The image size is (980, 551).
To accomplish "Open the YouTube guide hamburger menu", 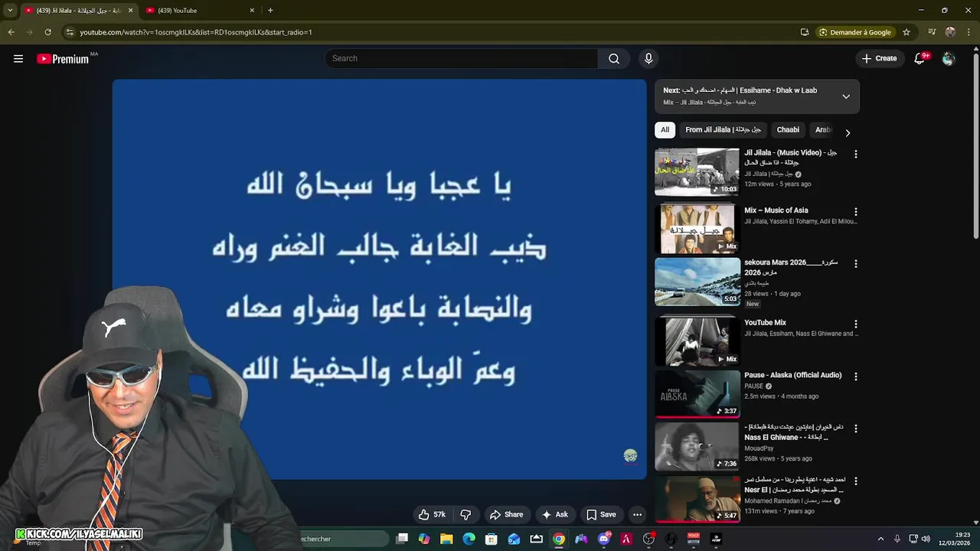I will 18,59.
